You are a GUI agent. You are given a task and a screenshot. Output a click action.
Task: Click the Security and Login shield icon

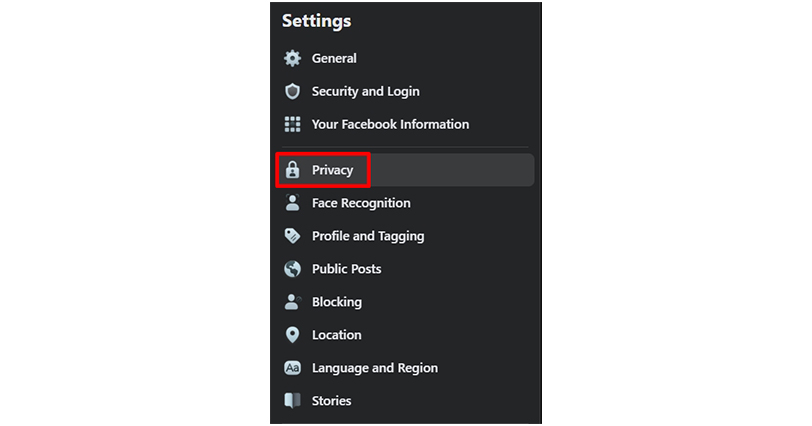(292, 91)
